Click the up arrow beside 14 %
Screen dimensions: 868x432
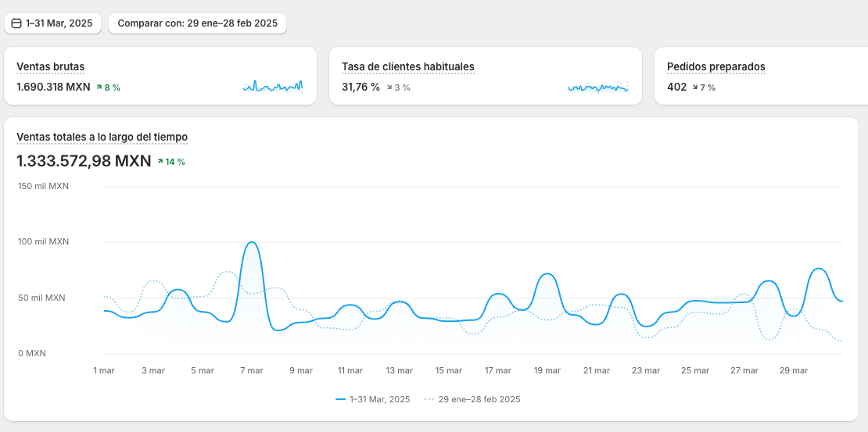pyautogui.click(x=160, y=162)
